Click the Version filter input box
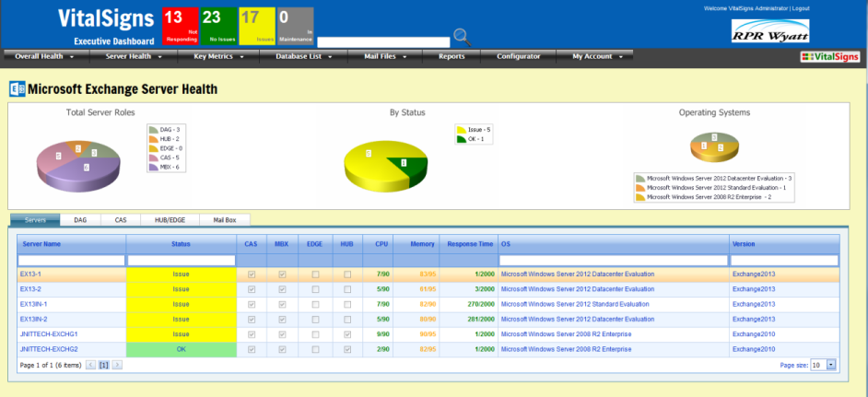868x397 pixels. pos(784,261)
